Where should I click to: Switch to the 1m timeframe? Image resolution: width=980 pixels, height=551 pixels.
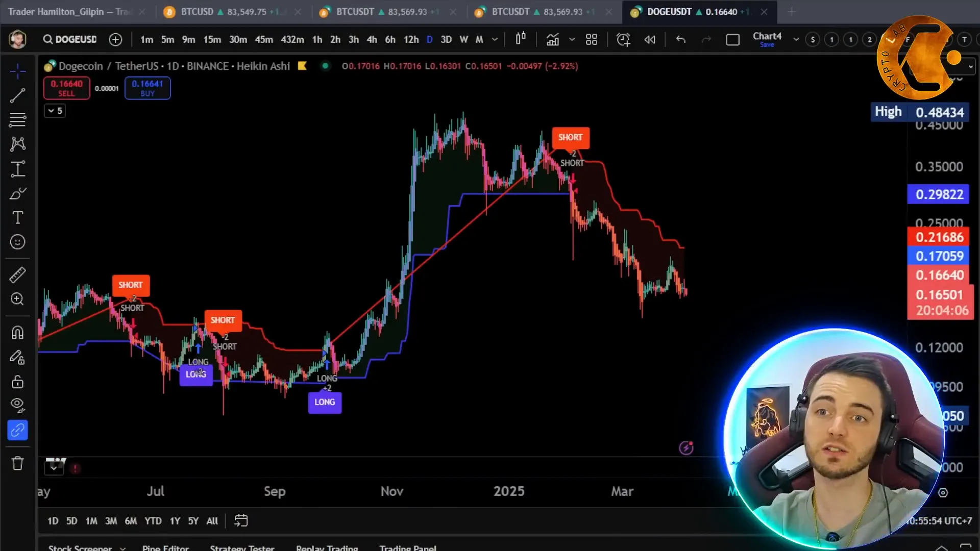(x=146, y=39)
